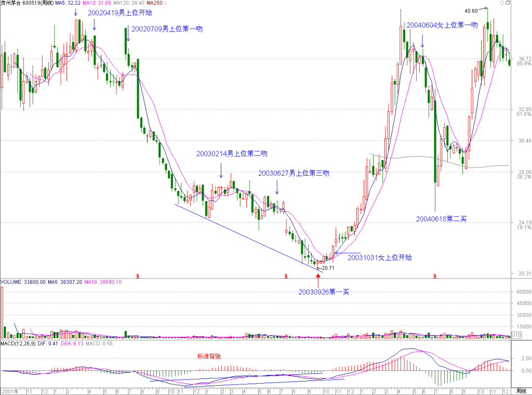Click the 2001年 marker on time axis

[x=10, y=391]
